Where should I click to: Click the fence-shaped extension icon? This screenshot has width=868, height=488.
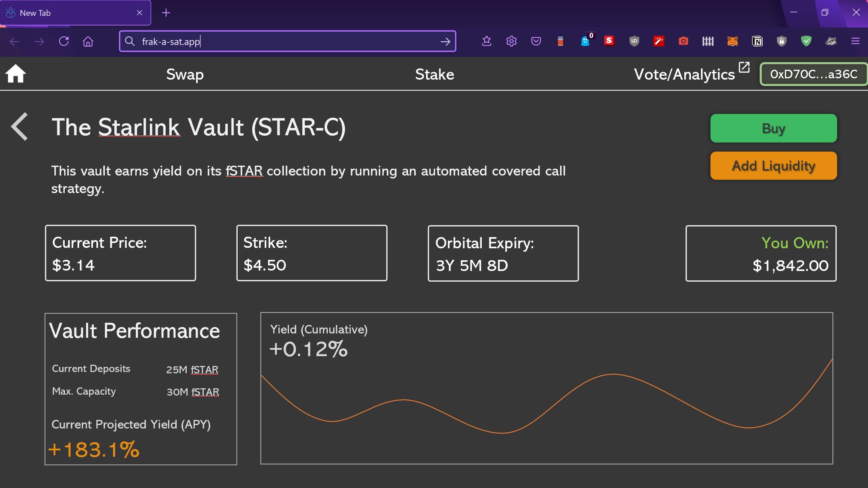[708, 41]
